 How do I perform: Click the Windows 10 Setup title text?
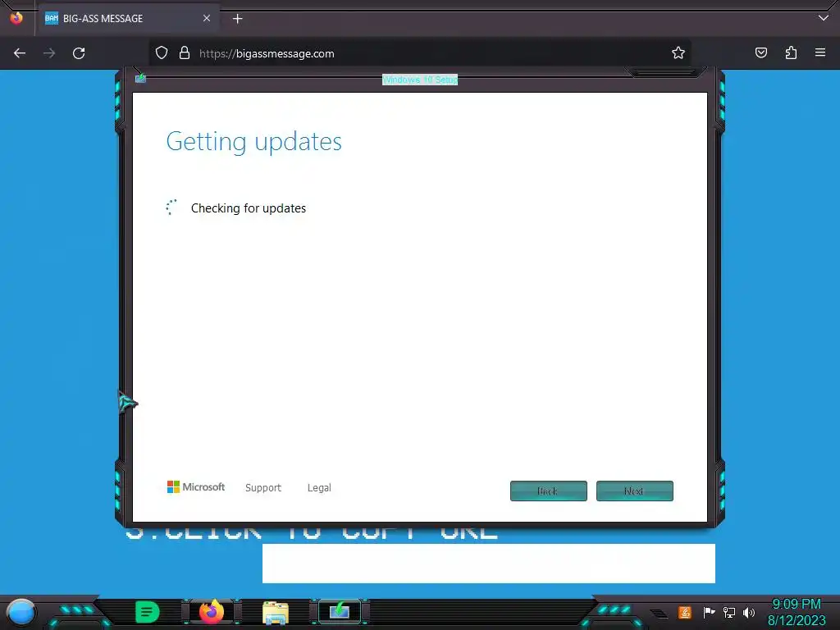point(420,80)
